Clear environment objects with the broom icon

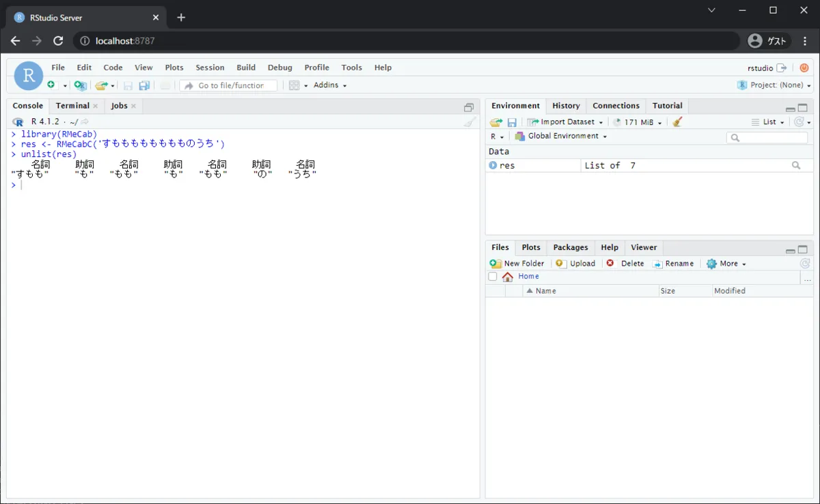(x=677, y=122)
